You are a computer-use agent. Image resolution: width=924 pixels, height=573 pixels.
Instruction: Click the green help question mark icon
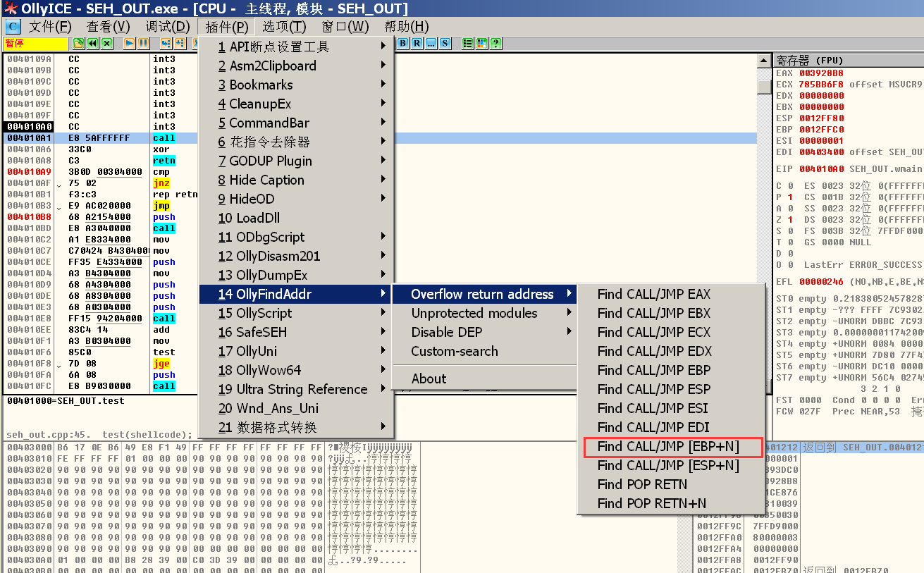tap(495, 44)
